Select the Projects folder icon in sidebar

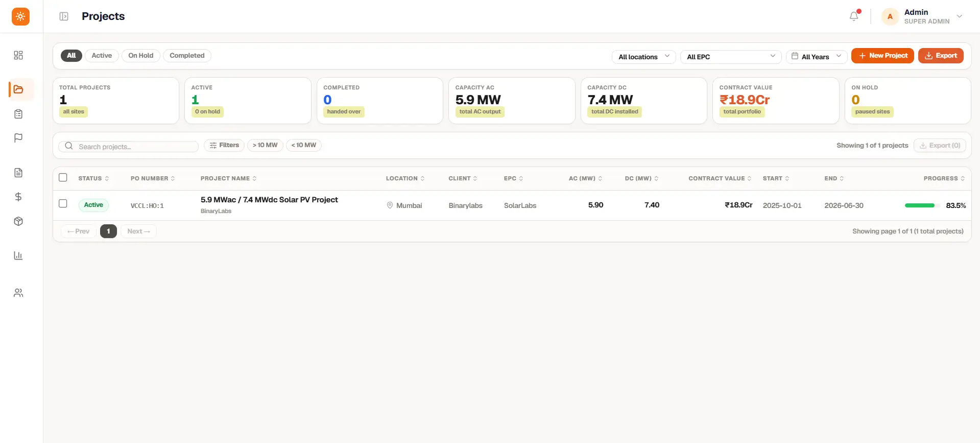(18, 89)
